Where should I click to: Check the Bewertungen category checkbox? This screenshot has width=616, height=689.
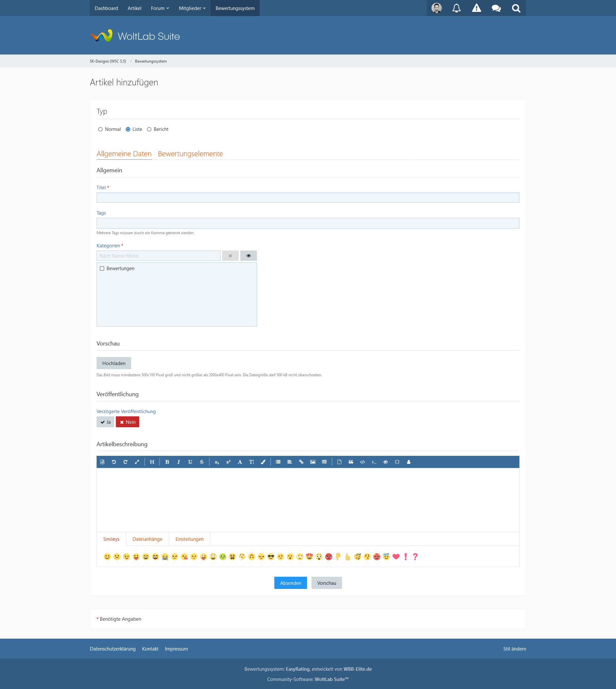[102, 268]
